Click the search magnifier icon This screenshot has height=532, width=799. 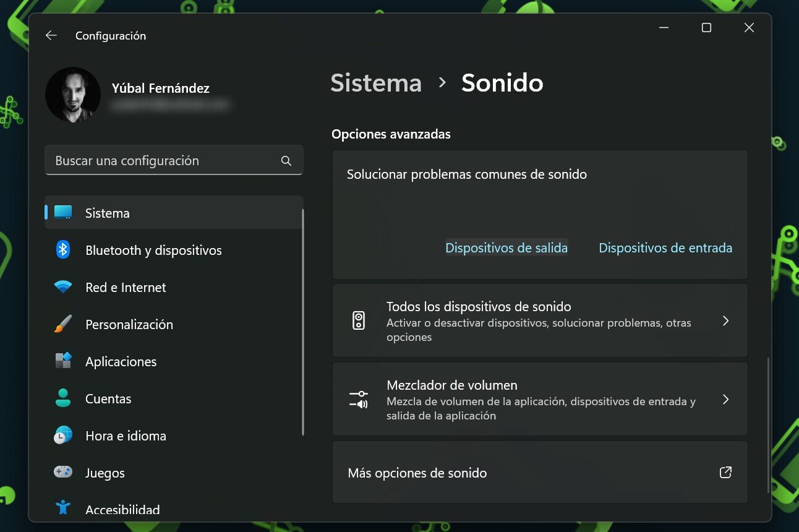coord(286,161)
